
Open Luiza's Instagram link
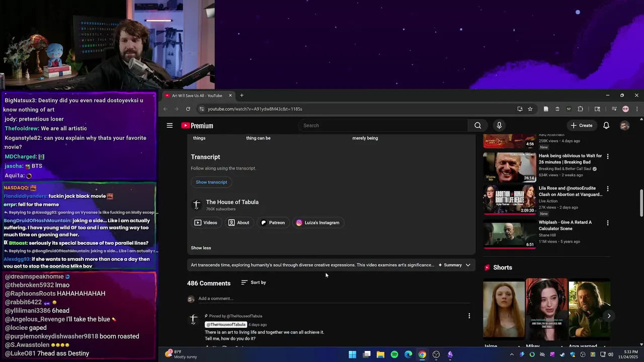[x=317, y=223]
